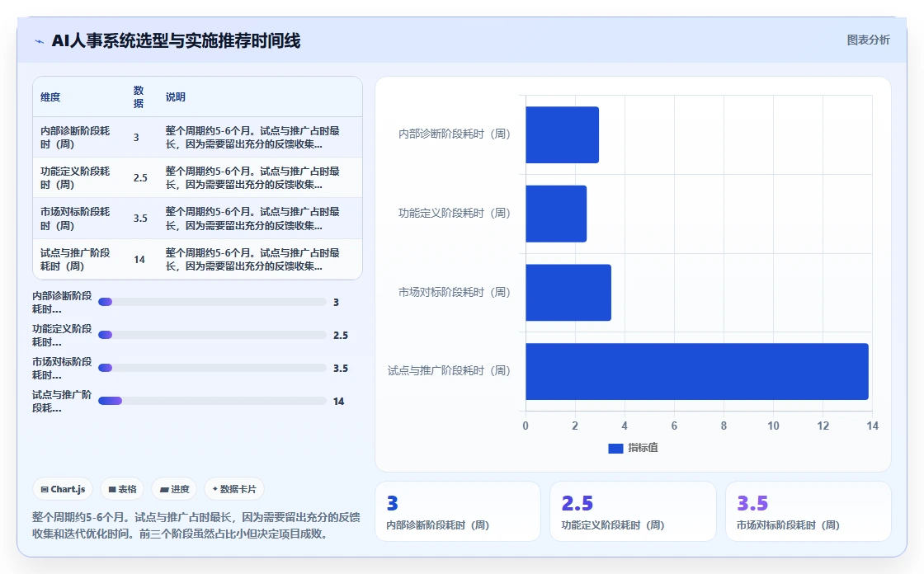Click the 数据卡片 tag chip
Viewport: 924px width, 574px height.
tap(234, 489)
